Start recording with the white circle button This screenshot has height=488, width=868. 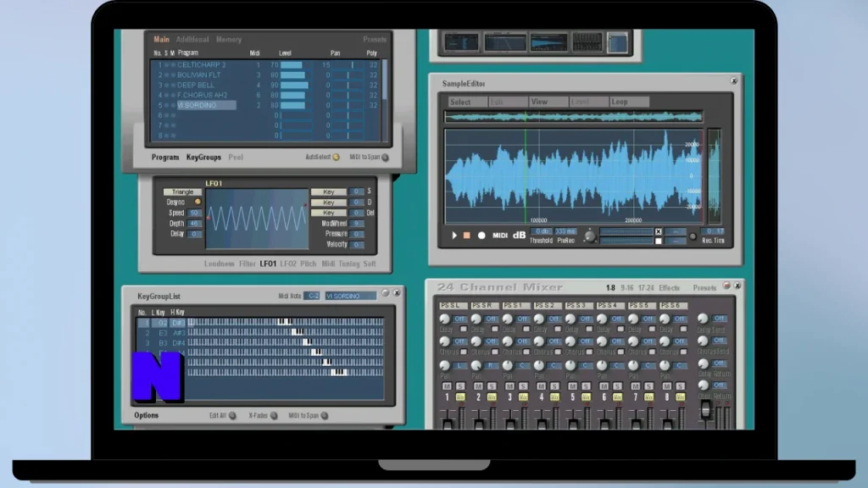click(481, 236)
